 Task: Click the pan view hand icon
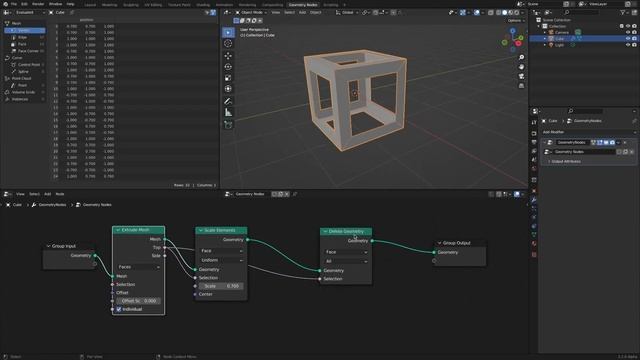(x=521, y=67)
